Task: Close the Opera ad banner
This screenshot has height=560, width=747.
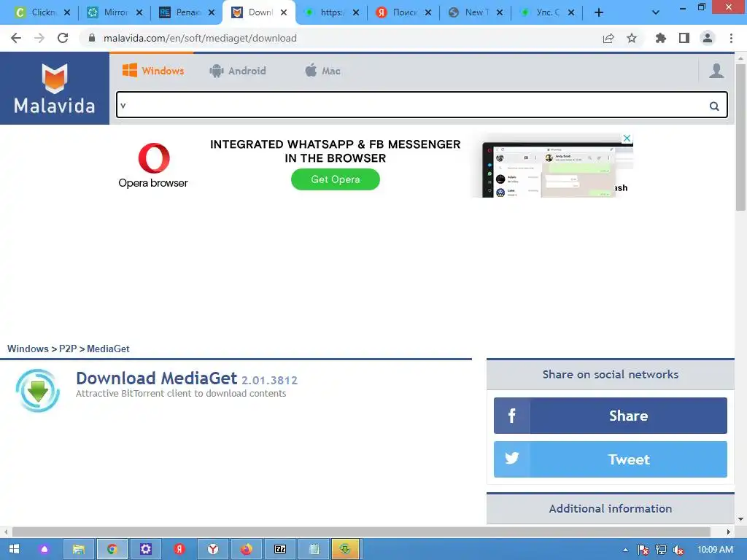Action: [x=627, y=138]
